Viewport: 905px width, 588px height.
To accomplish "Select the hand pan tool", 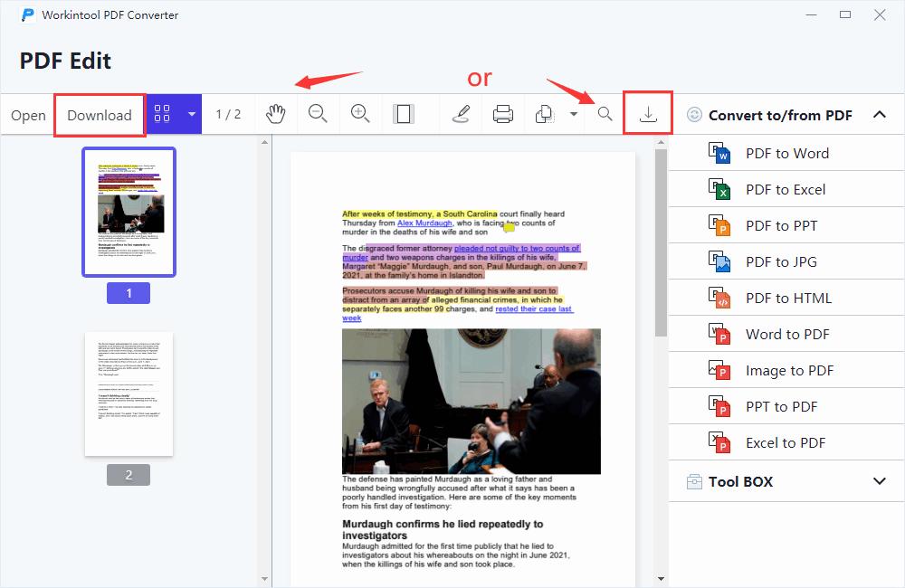I will [276, 114].
